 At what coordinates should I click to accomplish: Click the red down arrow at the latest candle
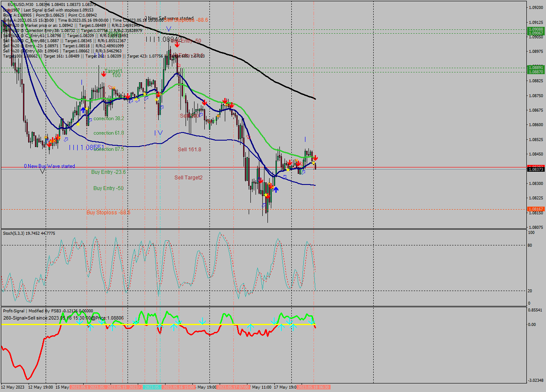click(x=315, y=158)
